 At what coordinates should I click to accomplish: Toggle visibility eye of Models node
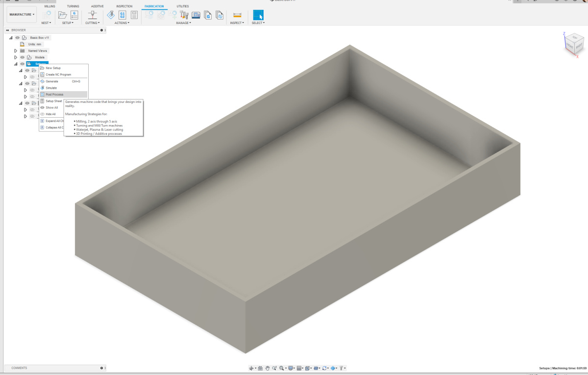[x=23, y=57]
